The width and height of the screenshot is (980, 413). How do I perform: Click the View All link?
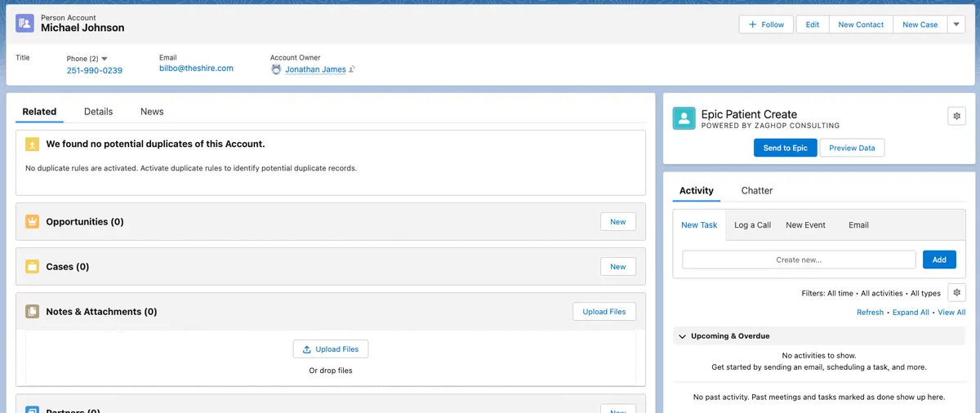[x=951, y=312]
